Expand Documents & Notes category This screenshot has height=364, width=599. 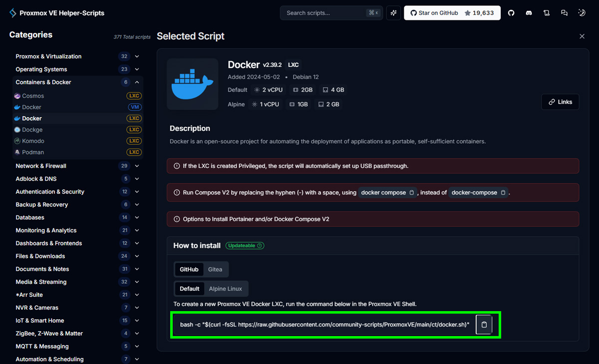[x=78, y=269]
